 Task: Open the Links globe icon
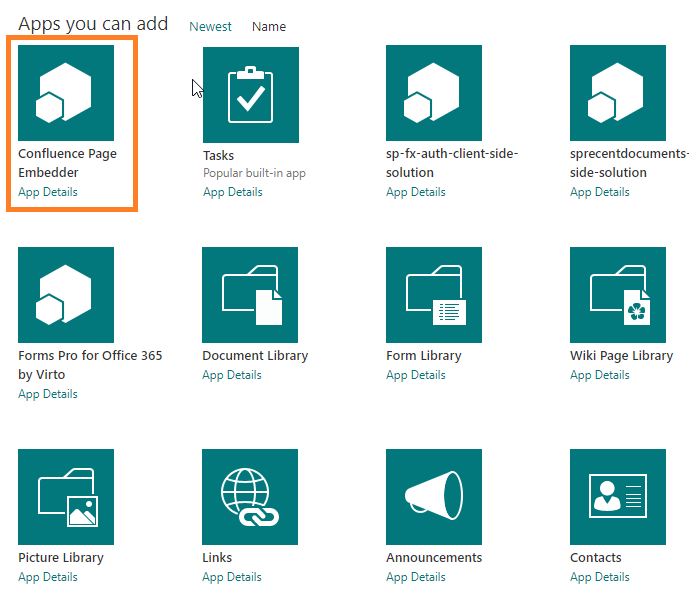pyautogui.click(x=250, y=497)
